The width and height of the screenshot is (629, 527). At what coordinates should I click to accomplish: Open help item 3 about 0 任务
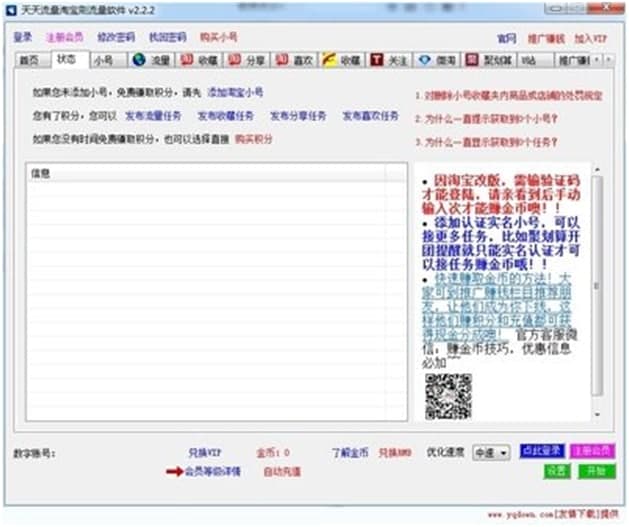pyautogui.click(x=486, y=142)
